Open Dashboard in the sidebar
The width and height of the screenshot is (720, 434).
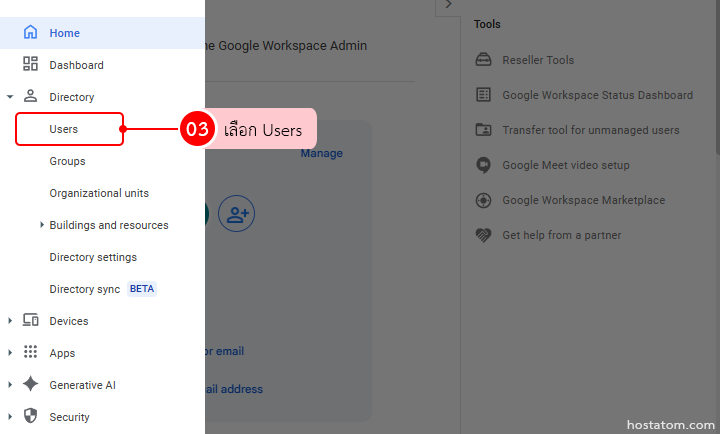102,65
